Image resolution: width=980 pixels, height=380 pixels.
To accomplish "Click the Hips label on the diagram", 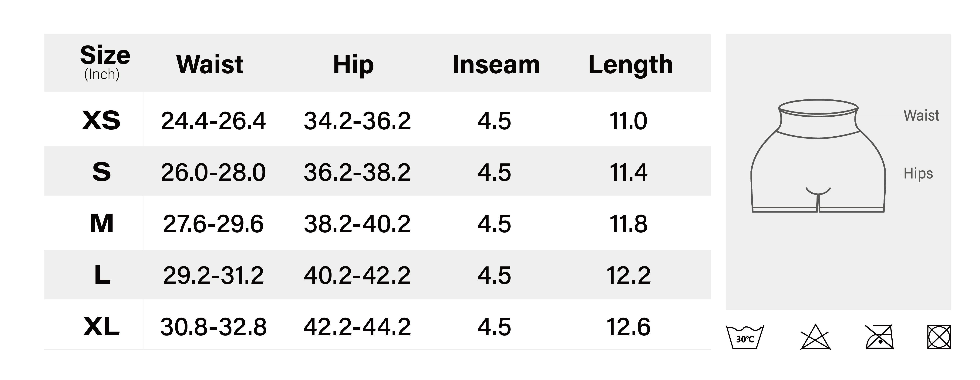I will 918,173.
